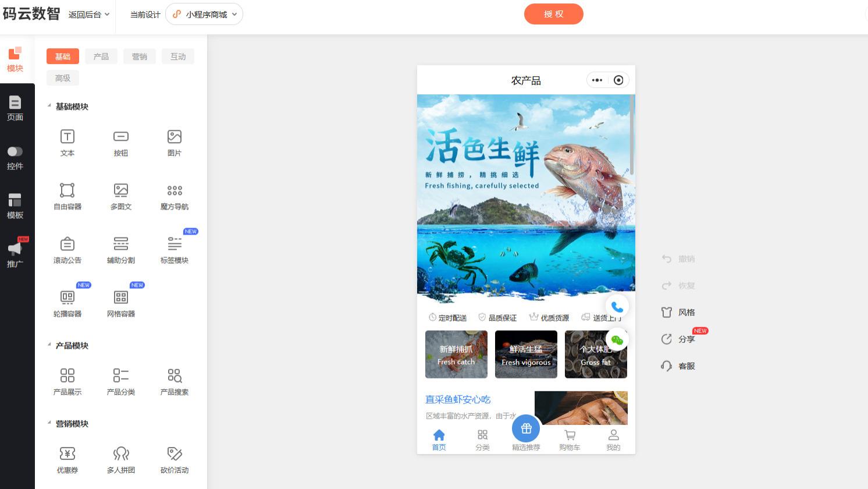
Task: Collapse the 基础模块 section
Action: (x=49, y=106)
